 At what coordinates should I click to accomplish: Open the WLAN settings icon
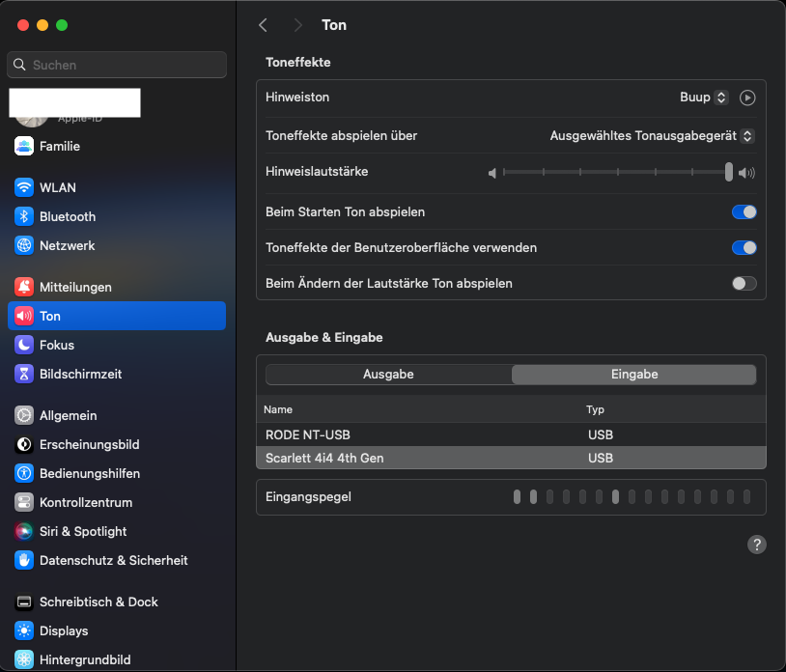click(x=24, y=187)
